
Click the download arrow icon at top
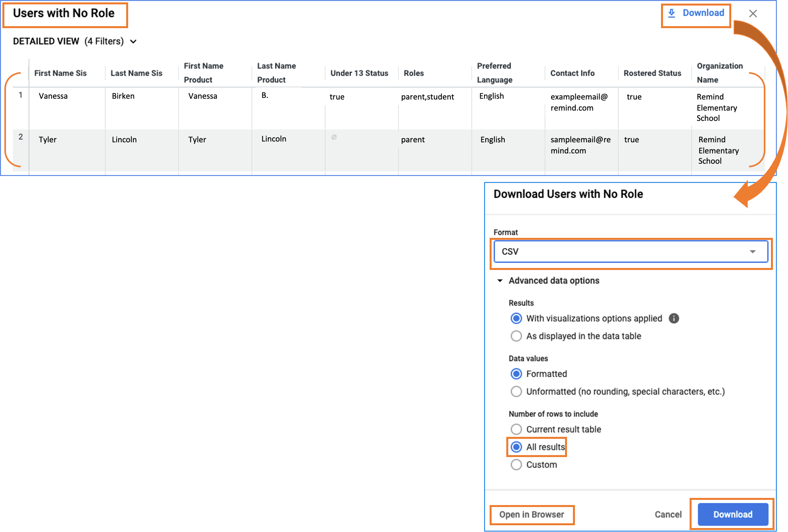[x=671, y=13]
